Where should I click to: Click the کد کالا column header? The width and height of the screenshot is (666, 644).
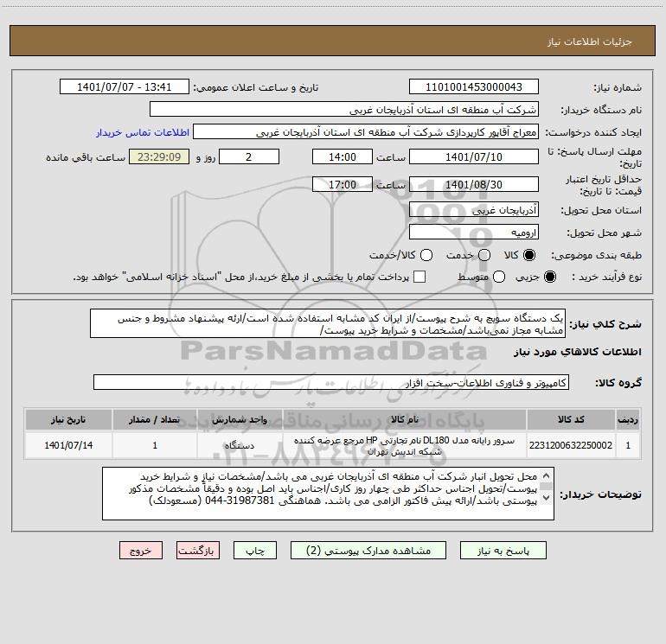571,420
